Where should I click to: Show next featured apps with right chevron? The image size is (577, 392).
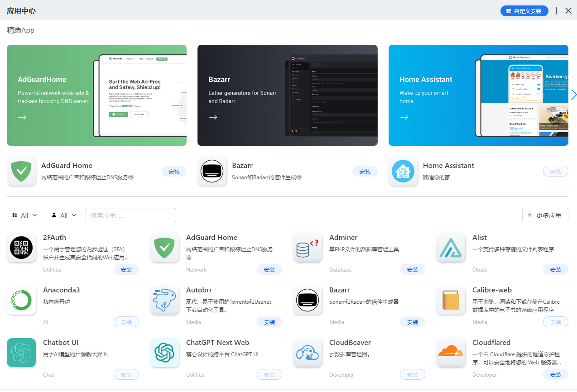574,95
